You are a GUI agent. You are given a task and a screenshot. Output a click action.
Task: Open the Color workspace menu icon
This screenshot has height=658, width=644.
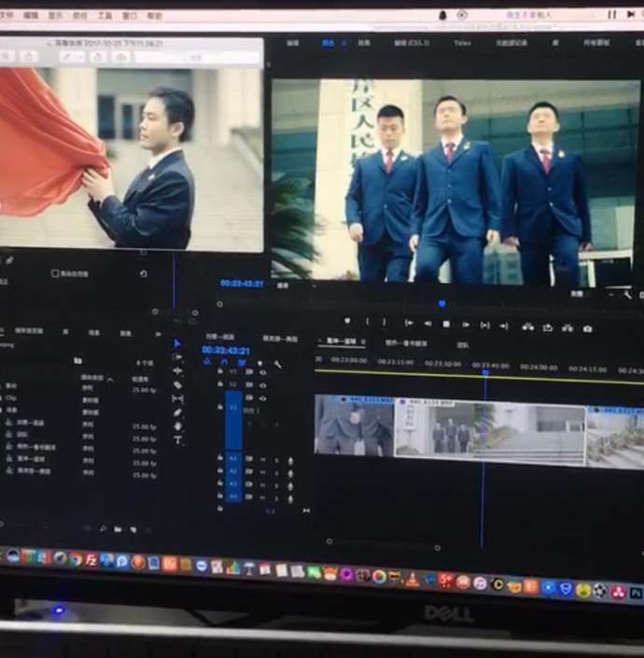[344, 43]
